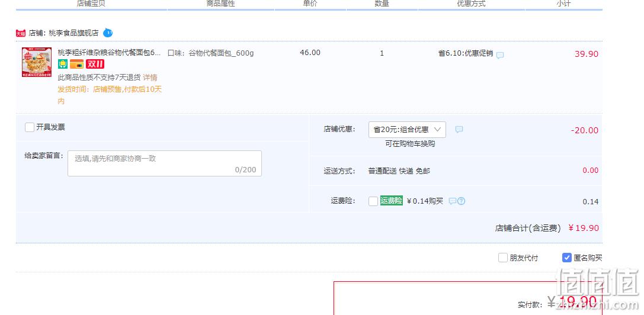
Task: Click the -20.00 discount amount
Action: point(584,130)
